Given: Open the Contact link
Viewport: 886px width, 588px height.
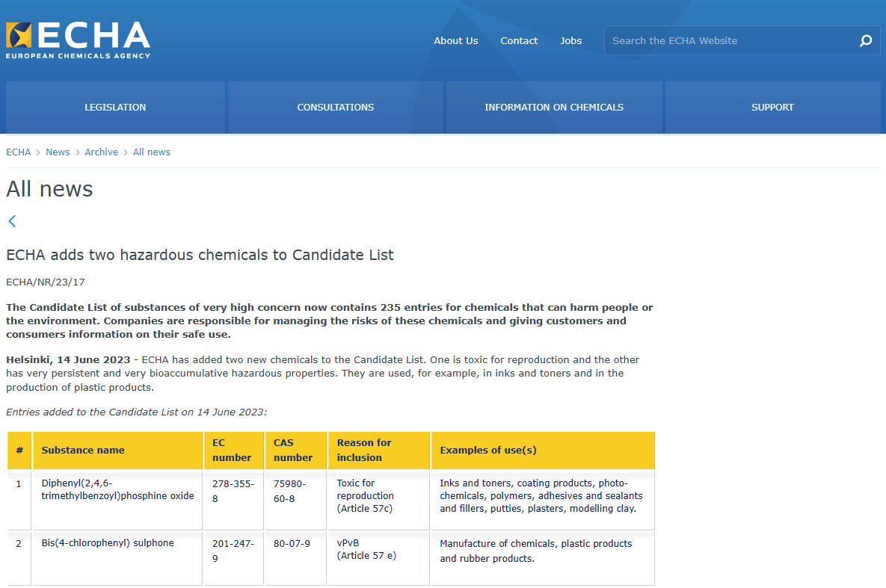Looking at the screenshot, I should click(x=519, y=40).
